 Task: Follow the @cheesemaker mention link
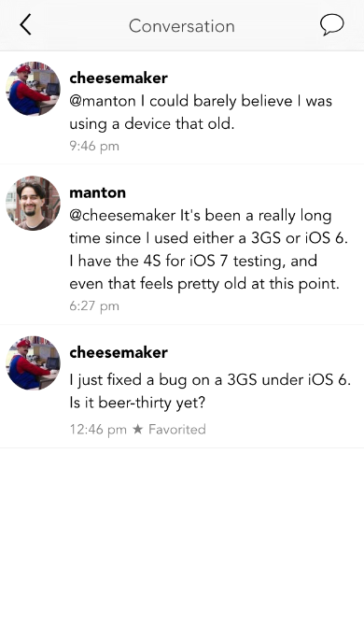(x=122, y=216)
